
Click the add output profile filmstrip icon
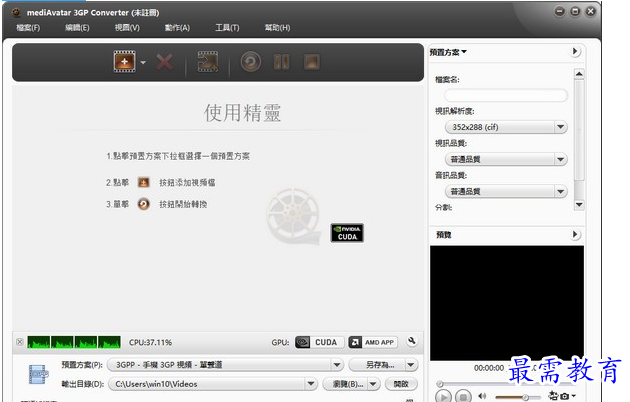[x=208, y=62]
